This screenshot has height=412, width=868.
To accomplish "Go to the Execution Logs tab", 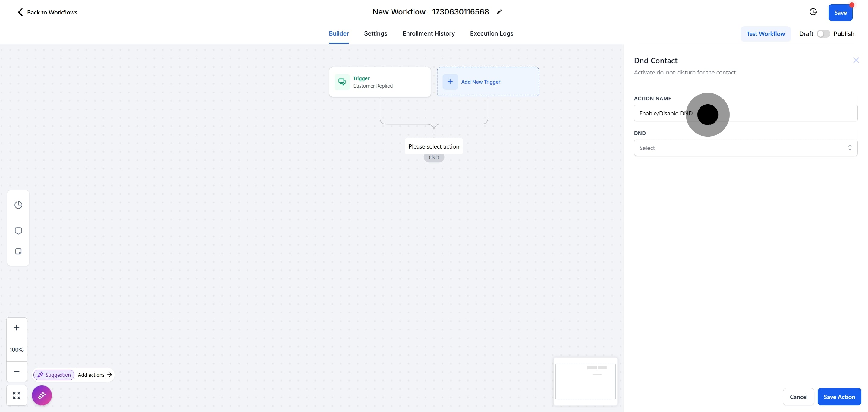I will coord(491,33).
